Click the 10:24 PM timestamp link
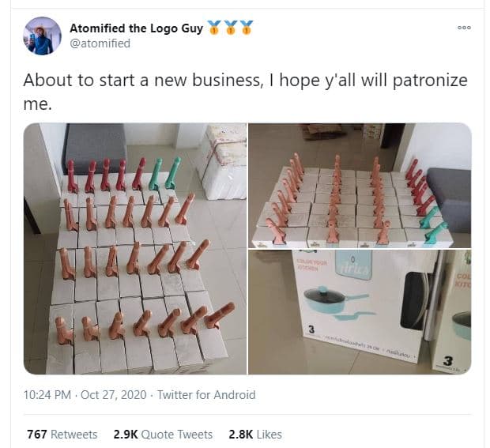 [47, 395]
